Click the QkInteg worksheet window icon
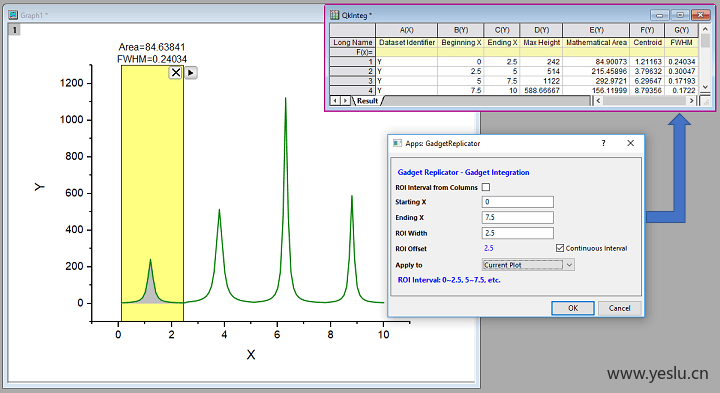 [x=334, y=15]
